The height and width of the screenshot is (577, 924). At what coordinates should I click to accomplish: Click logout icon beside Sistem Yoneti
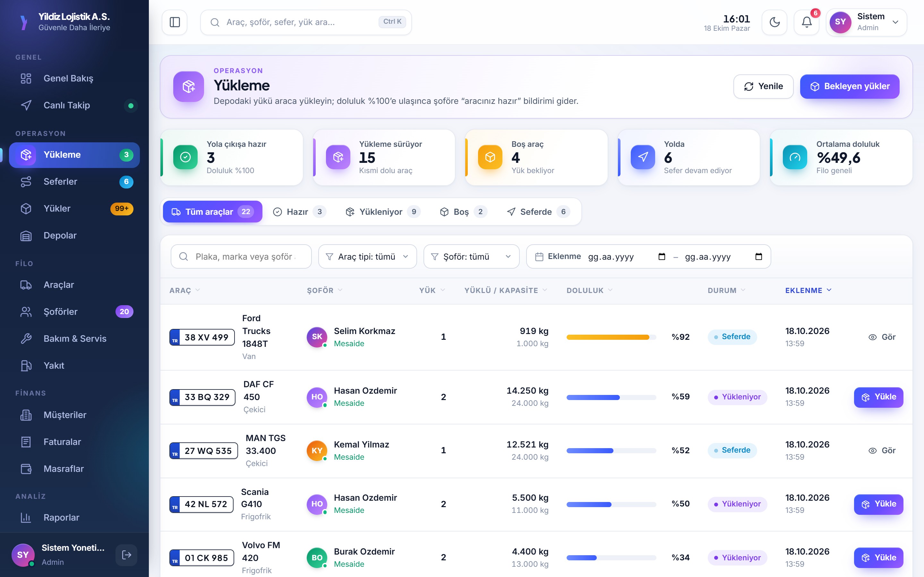tap(126, 555)
